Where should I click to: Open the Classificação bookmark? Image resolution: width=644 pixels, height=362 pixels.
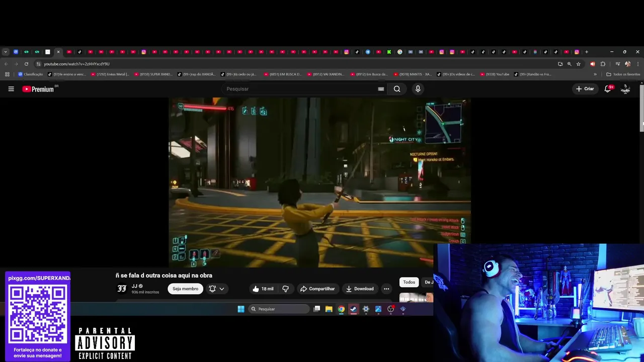(30, 74)
